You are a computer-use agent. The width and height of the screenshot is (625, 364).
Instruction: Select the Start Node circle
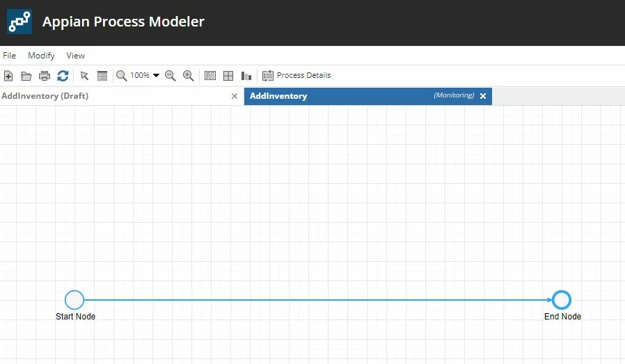coord(74,300)
